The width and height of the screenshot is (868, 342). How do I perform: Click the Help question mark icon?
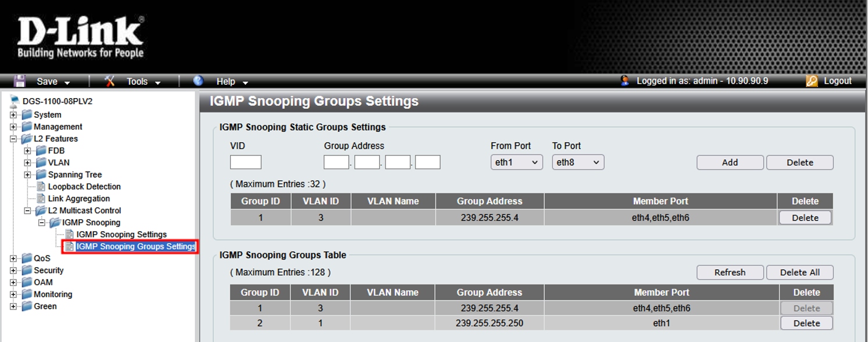[198, 81]
